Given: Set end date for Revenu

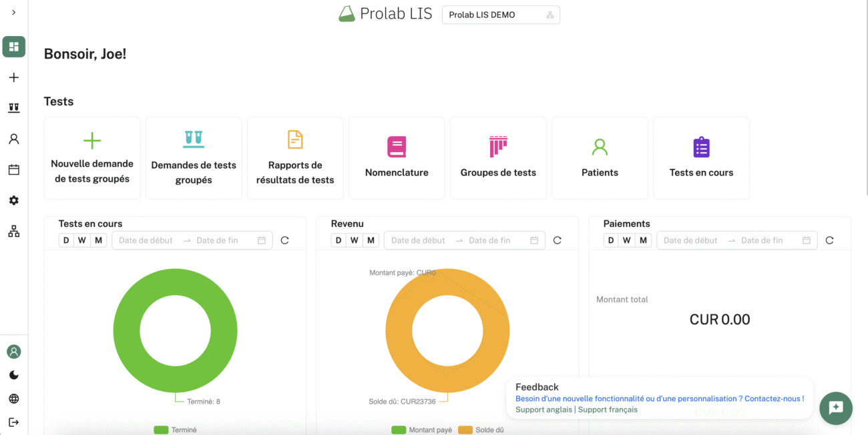Looking at the screenshot, I should pos(489,240).
